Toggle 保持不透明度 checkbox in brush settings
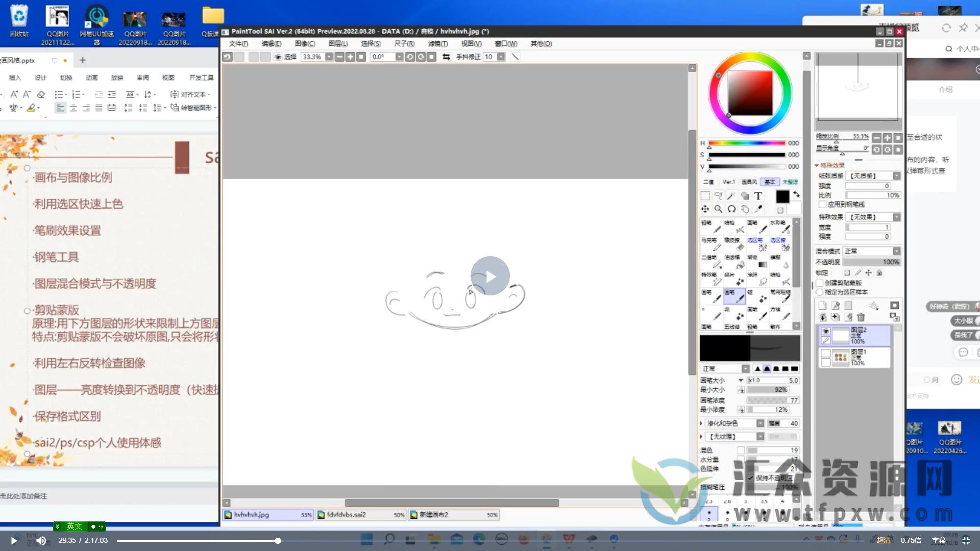 pos(751,478)
